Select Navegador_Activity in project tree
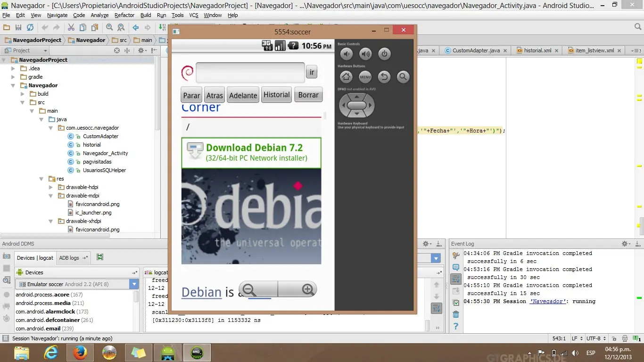 pos(105,153)
